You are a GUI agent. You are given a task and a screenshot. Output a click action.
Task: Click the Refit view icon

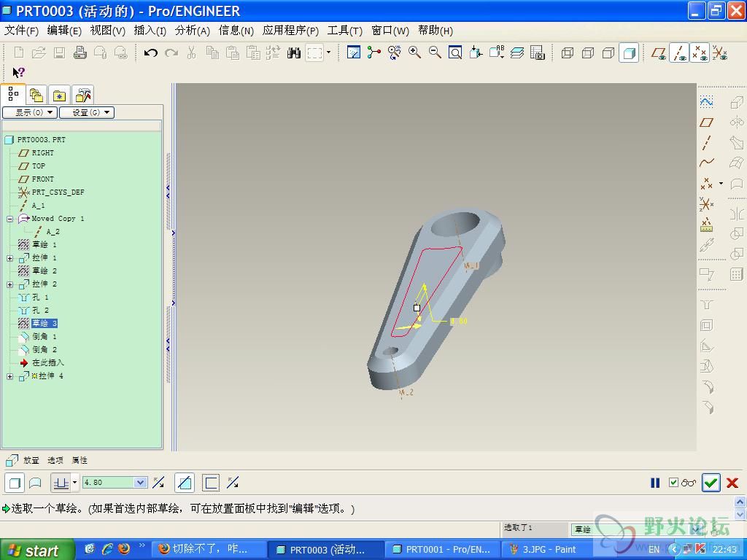click(455, 52)
